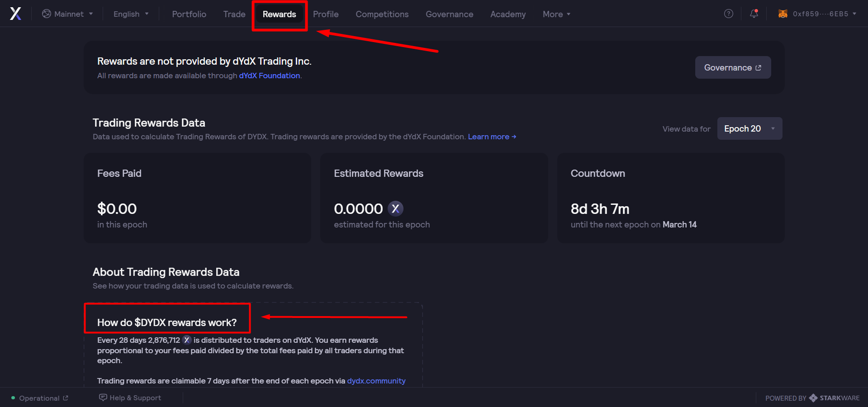Click the MetaMask fox wallet icon
The image size is (868, 407).
(783, 14)
